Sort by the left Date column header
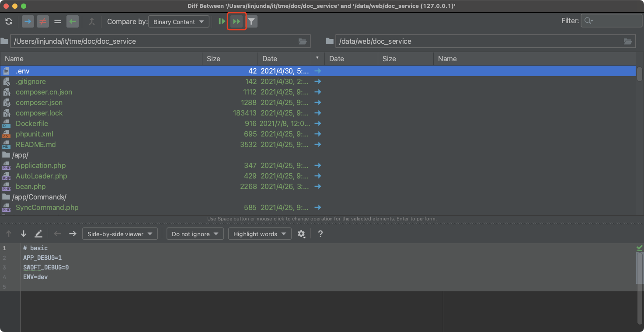The width and height of the screenshot is (644, 332). point(285,59)
